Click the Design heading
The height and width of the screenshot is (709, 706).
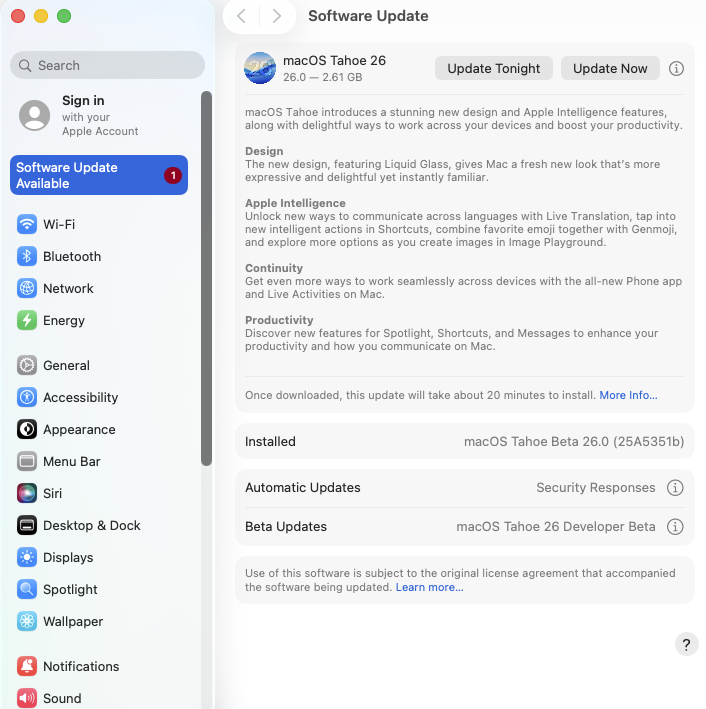[264, 151]
